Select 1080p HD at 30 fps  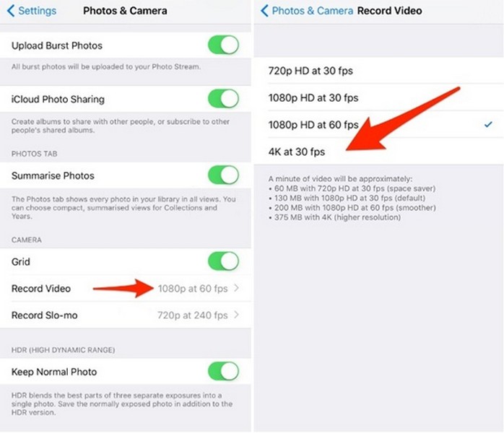(x=378, y=97)
